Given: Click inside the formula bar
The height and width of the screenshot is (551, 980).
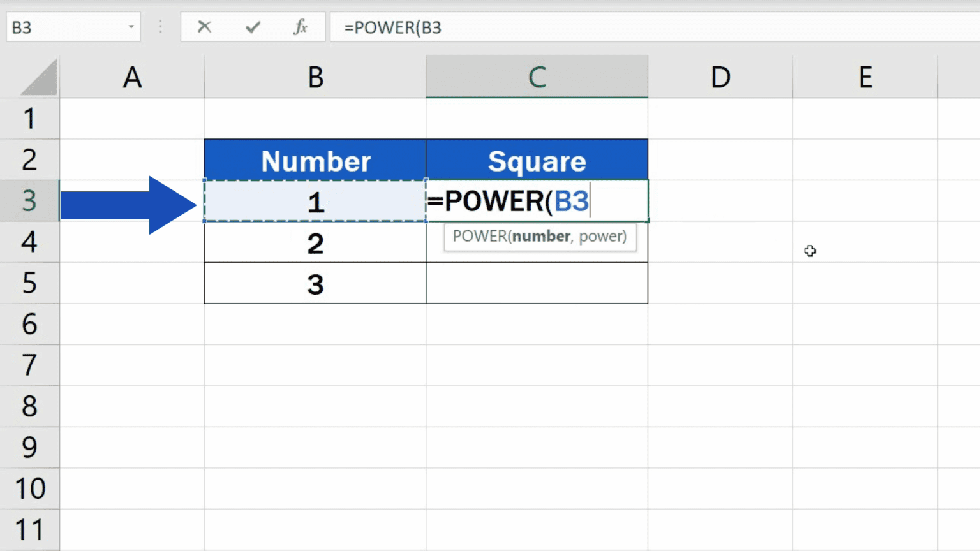Looking at the screenshot, I should pos(510,27).
